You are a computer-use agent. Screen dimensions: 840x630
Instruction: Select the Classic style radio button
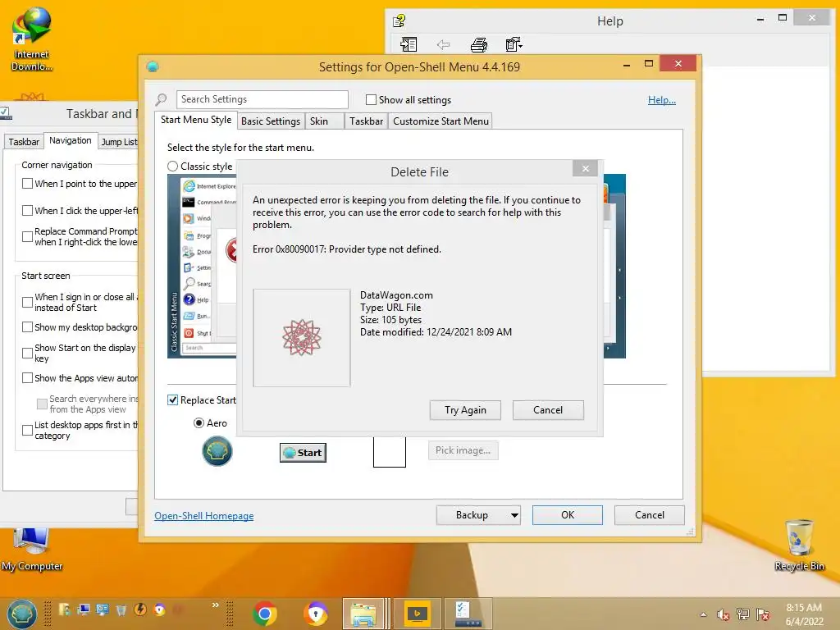click(x=172, y=166)
